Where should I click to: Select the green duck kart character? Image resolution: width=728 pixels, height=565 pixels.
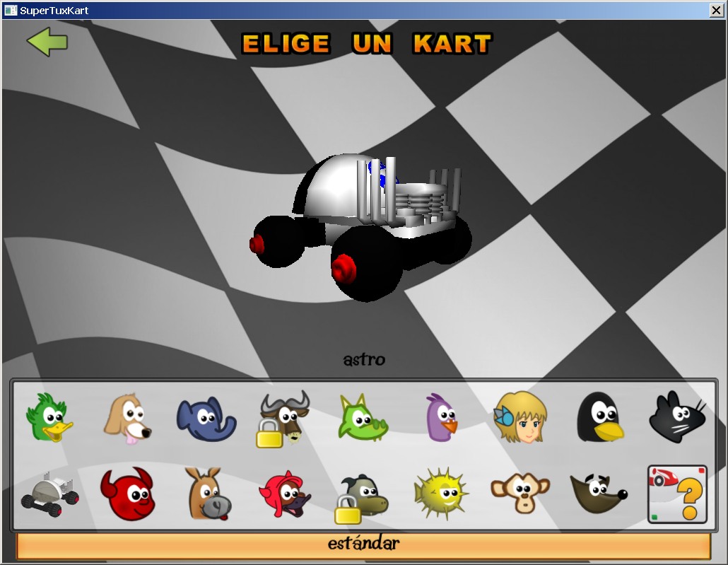click(x=49, y=417)
